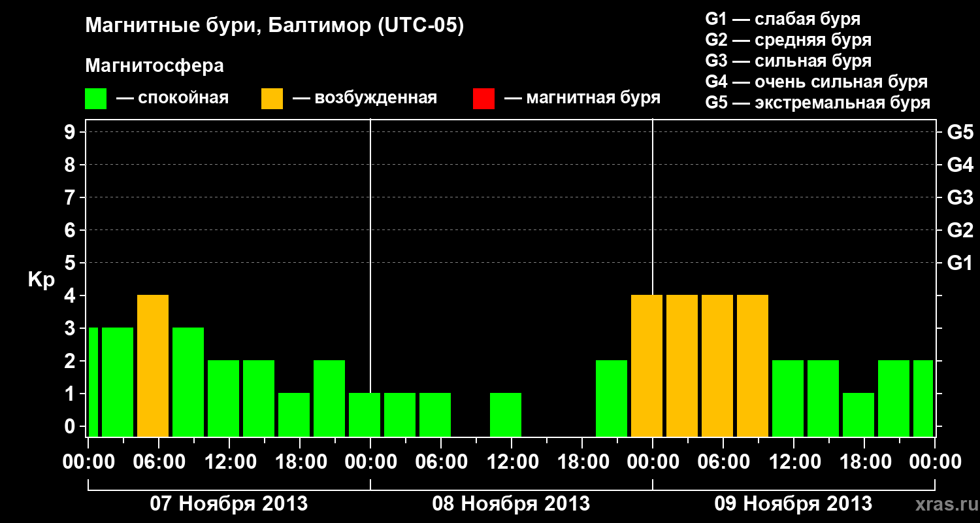Click the 'G3' label on right axis
Viewport: 980px width, 523px height.
point(960,197)
